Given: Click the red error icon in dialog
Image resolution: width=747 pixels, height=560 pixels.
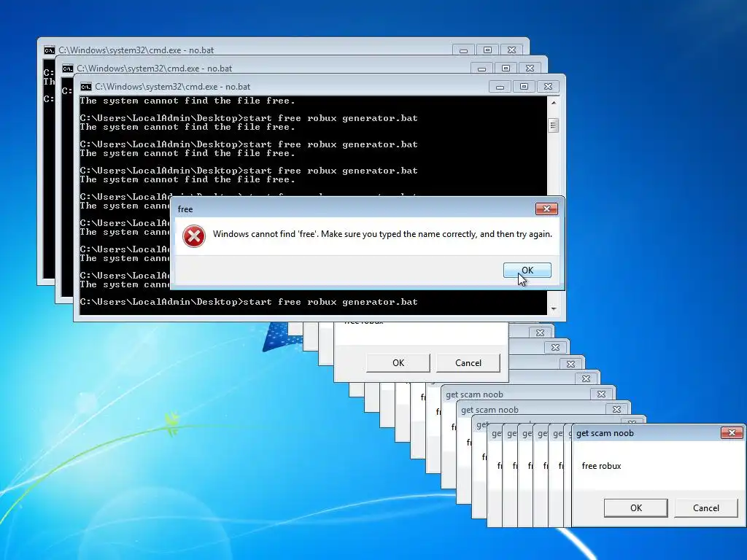Looking at the screenshot, I should 194,236.
